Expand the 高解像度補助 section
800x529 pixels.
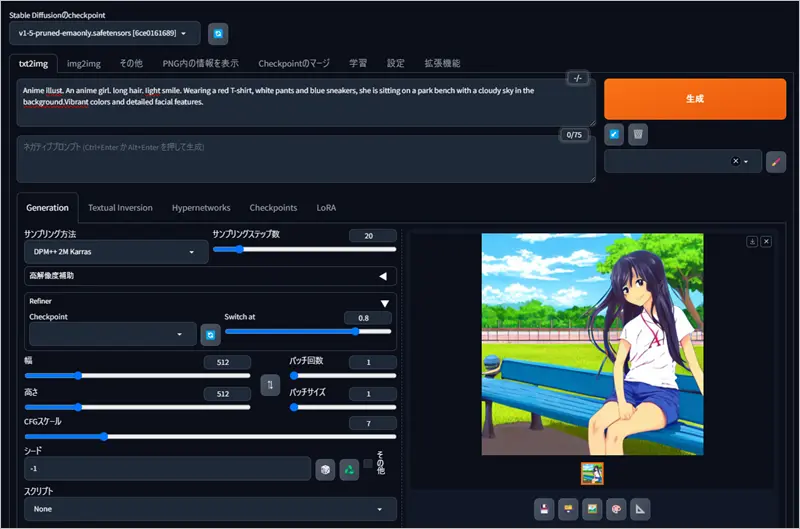pos(382,276)
